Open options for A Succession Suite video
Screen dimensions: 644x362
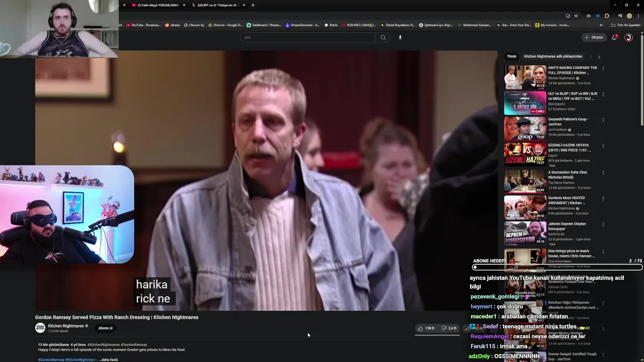coord(603,172)
